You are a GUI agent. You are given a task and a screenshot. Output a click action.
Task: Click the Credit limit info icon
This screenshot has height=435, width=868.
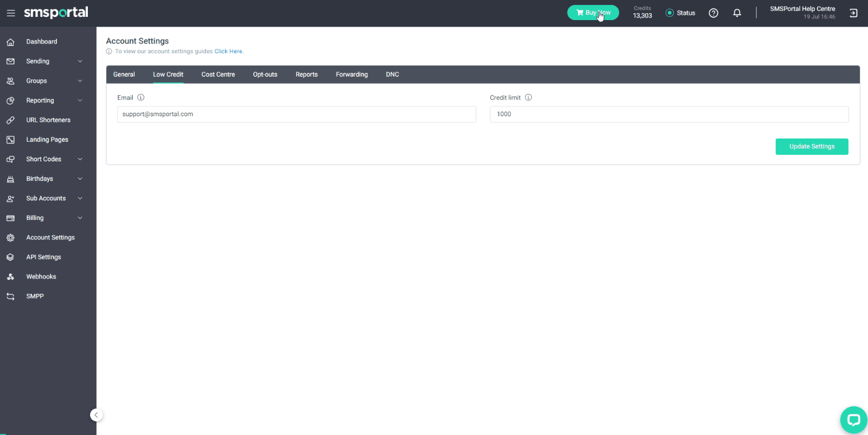(528, 97)
